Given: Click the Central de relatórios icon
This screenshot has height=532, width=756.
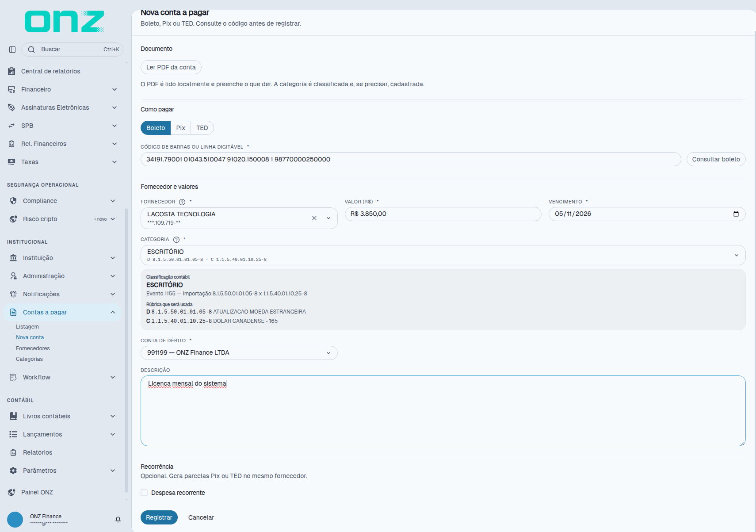Looking at the screenshot, I should tap(11, 71).
